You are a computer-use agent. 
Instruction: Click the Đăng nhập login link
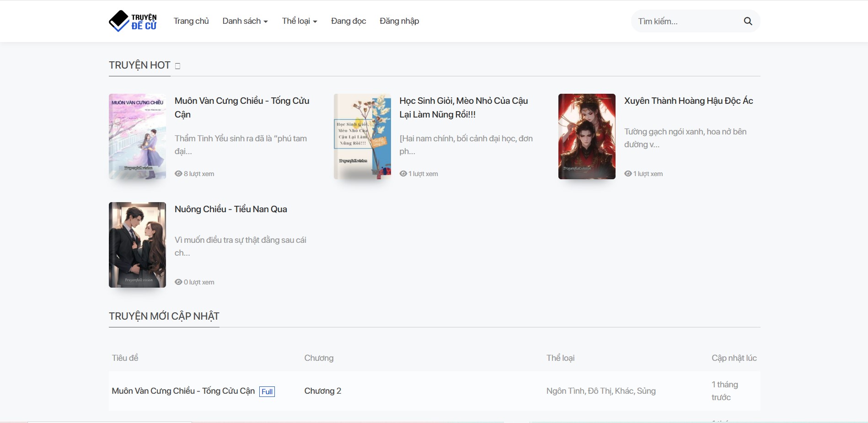click(399, 21)
